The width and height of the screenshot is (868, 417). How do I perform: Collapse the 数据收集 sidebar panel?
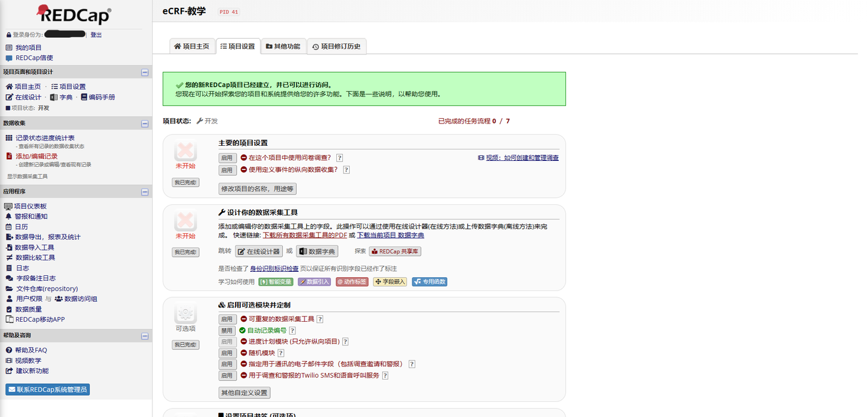click(x=143, y=124)
